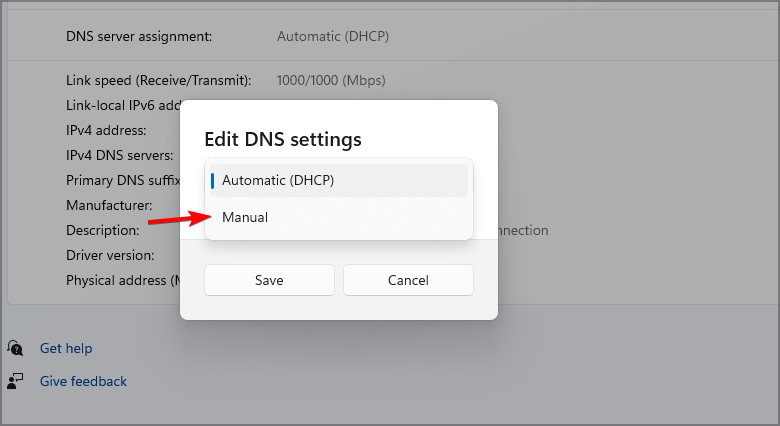
Task: Open the Give feedback link
Action: pos(83,381)
